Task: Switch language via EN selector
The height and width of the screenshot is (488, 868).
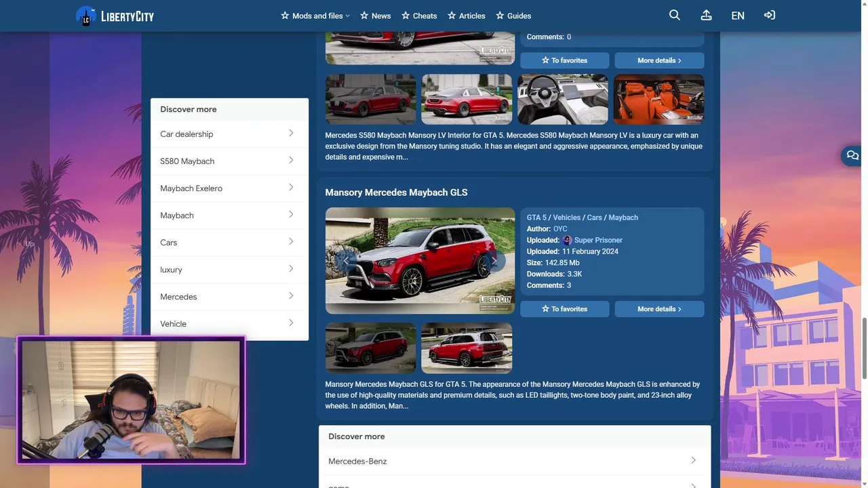Action: (738, 16)
